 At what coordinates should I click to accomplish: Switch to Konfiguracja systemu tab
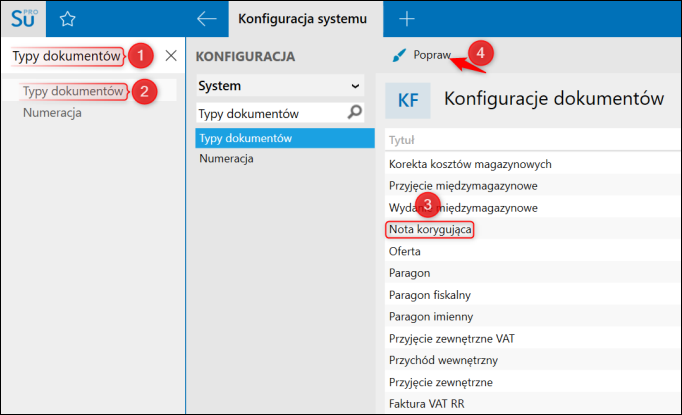[295, 19]
